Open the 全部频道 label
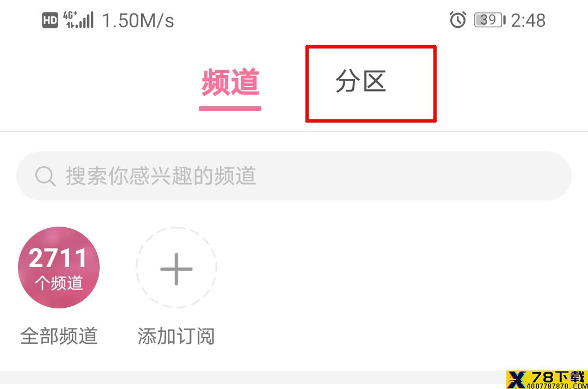 tap(59, 336)
